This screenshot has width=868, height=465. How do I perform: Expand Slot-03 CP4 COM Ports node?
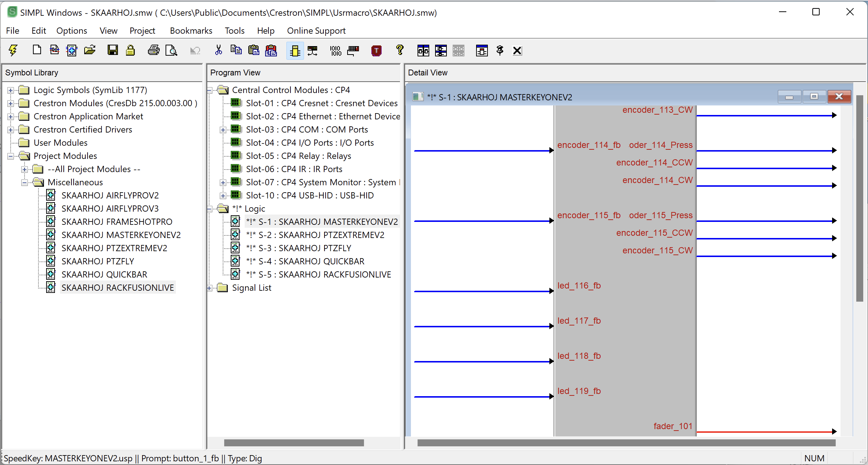tap(223, 130)
